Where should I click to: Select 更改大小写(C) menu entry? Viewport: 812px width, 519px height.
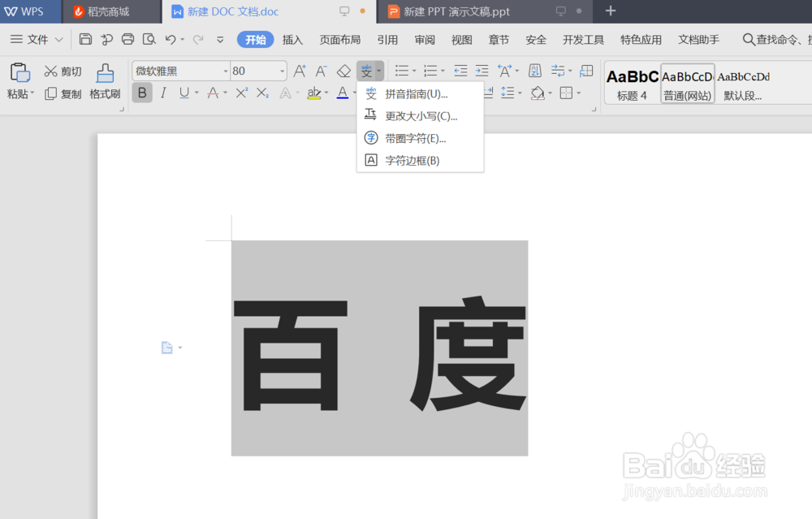coord(421,116)
